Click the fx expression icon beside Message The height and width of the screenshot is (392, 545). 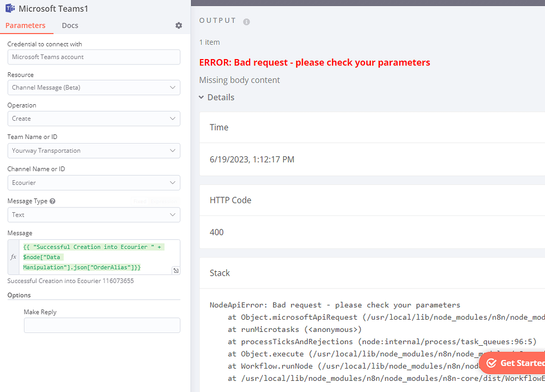click(x=13, y=257)
